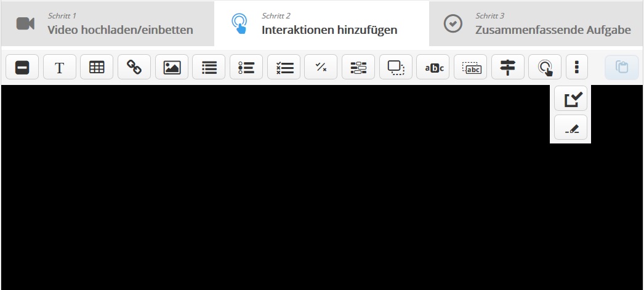
Task: Add a Statements interaction (lines list icon)
Action: click(x=209, y=67)
